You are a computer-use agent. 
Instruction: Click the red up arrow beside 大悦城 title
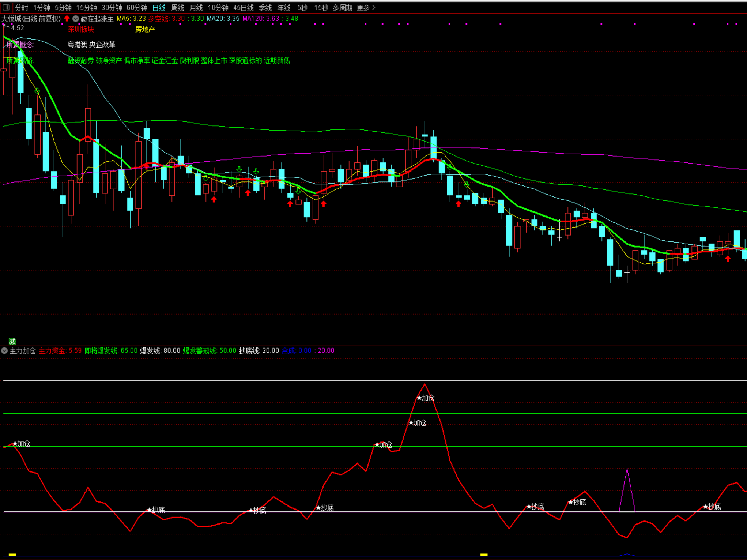[x=67, y=18]
